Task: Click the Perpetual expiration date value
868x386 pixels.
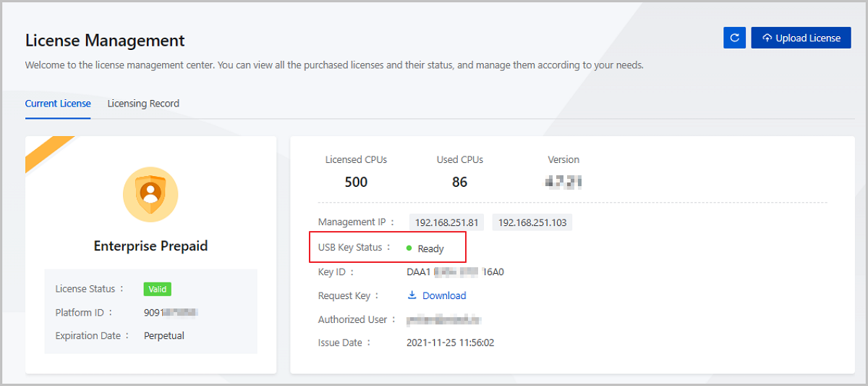Action: [x=164, y=335]
